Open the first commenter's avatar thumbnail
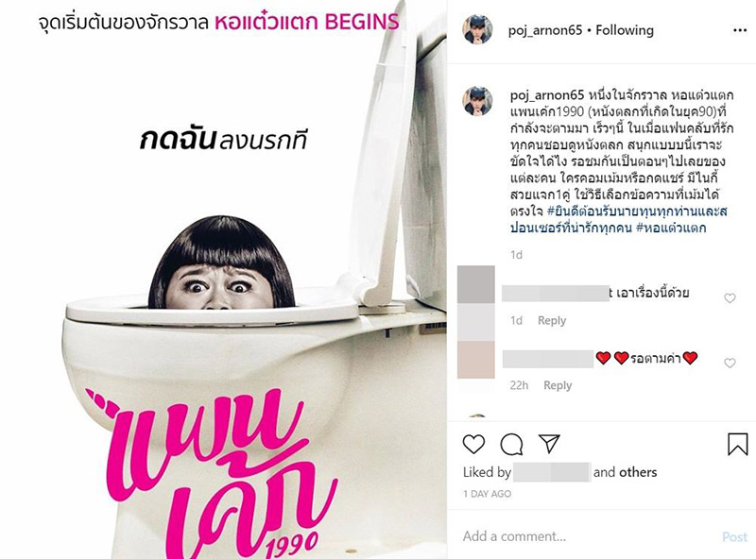The image size is (756, 559). pos(476,285)
